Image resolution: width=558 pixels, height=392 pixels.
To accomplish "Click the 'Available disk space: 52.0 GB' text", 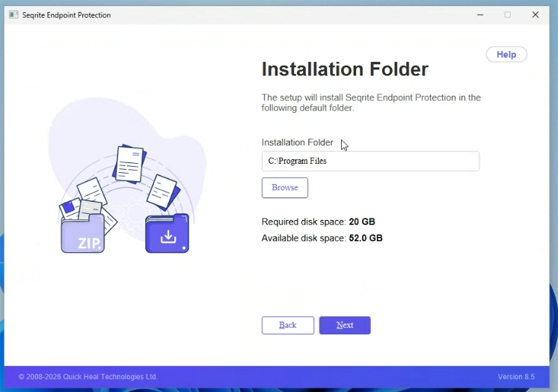I will (x=322, y=238).
